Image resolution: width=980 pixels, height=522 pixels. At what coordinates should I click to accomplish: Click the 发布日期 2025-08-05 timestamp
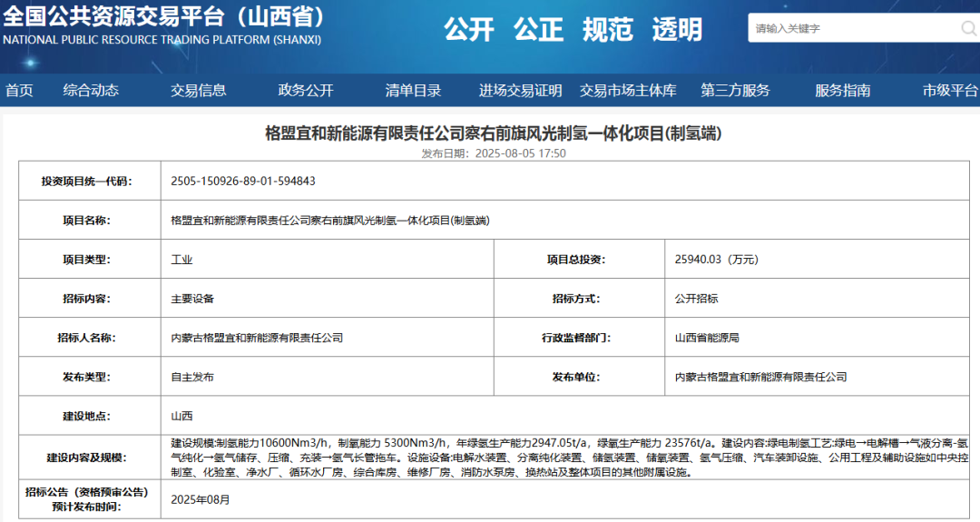click(494, 153)
